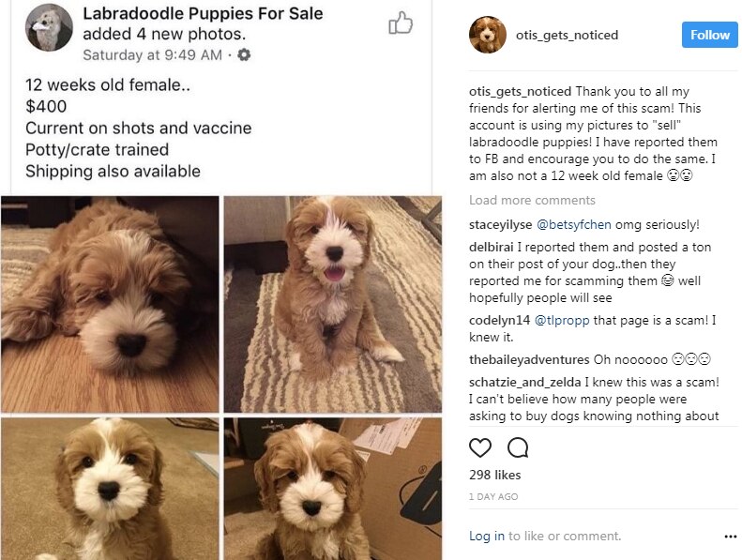Open the otis_gets_noticed username in header
742x560 pixels.
(x=567, y=35)
